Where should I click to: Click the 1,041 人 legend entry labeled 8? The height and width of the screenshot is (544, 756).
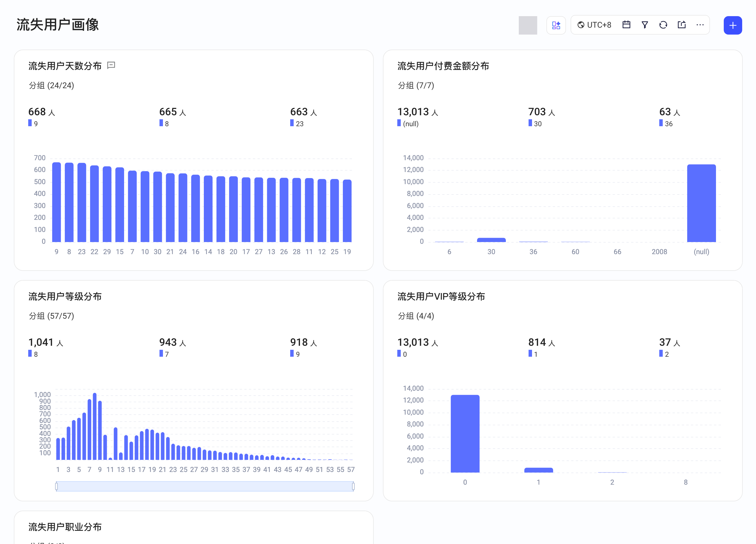pyautogui.click(x=46, y=347)
